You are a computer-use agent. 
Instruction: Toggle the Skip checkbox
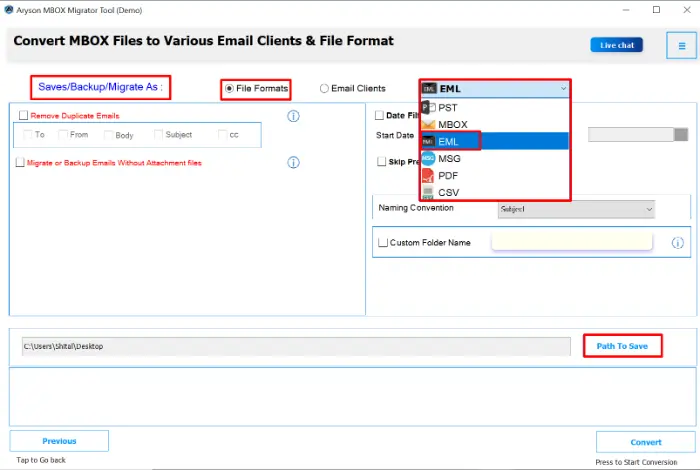(x=382, y=162)
